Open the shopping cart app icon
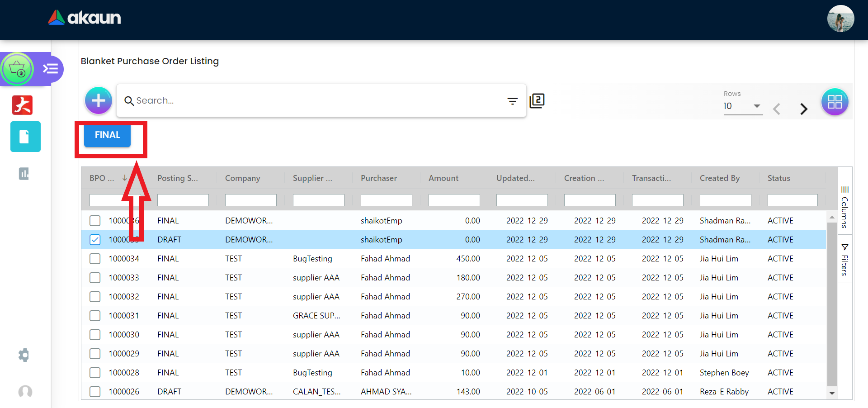868x408 pixels. [x=17, y=69]
